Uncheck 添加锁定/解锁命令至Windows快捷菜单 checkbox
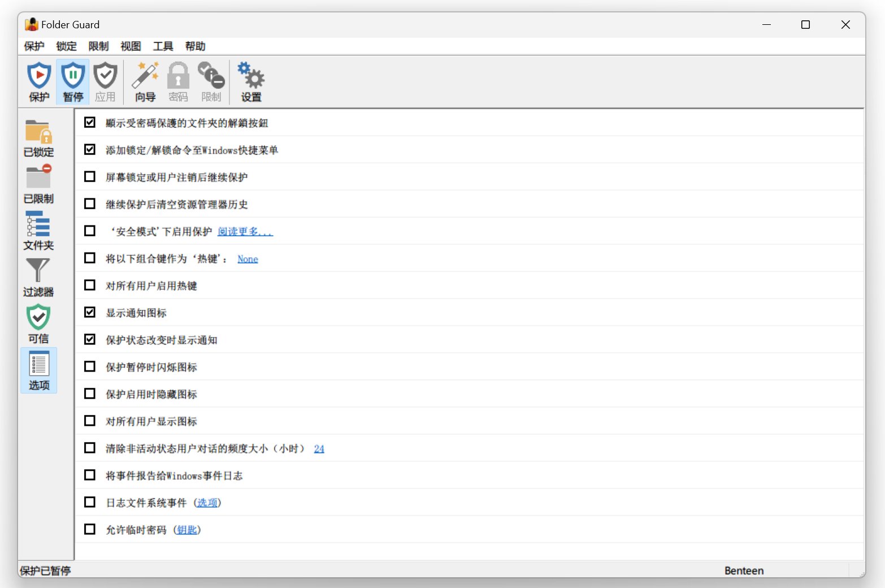This screenshot has width=885, height=588. 90,149
